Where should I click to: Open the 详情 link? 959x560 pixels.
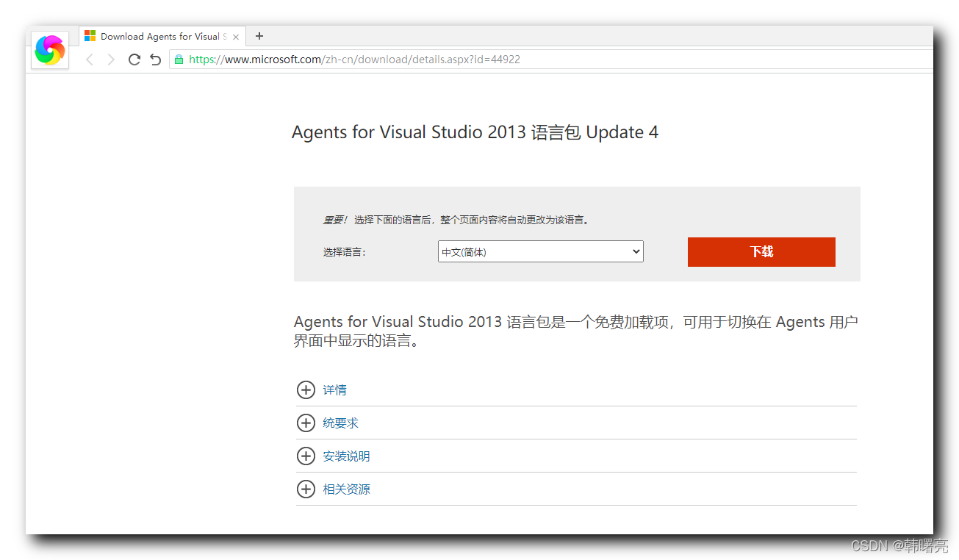point(335,390)
